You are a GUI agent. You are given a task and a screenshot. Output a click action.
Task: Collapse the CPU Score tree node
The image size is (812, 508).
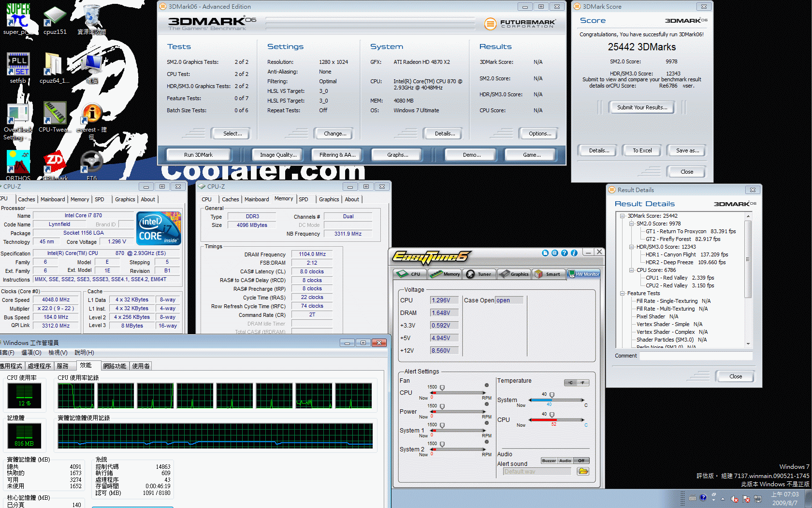pyautogui.click(x=632, y=270)
